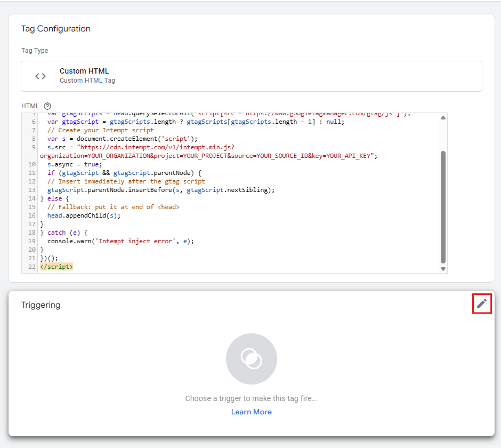Click the document.createElement('script') line
Image resolution: width=501 pixels, height=448 pixels.
coord(123,139)
